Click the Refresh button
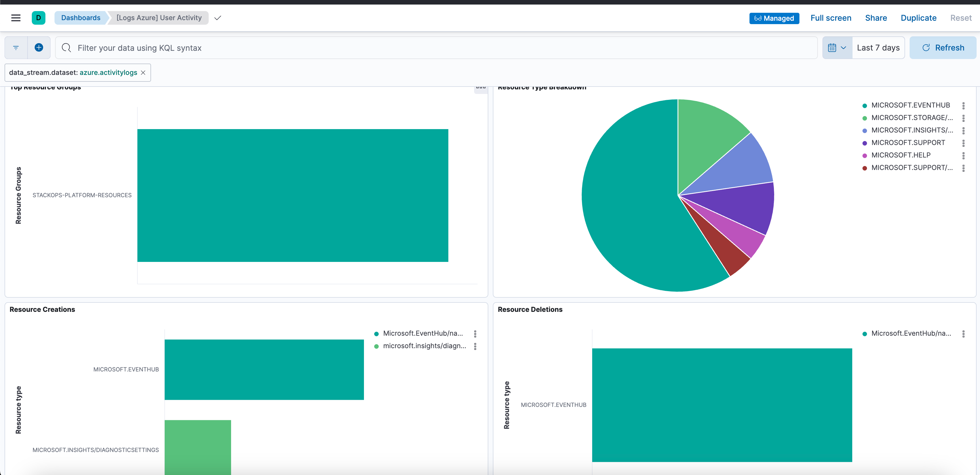This screenshot has width=980, height=475. (943, 47)
